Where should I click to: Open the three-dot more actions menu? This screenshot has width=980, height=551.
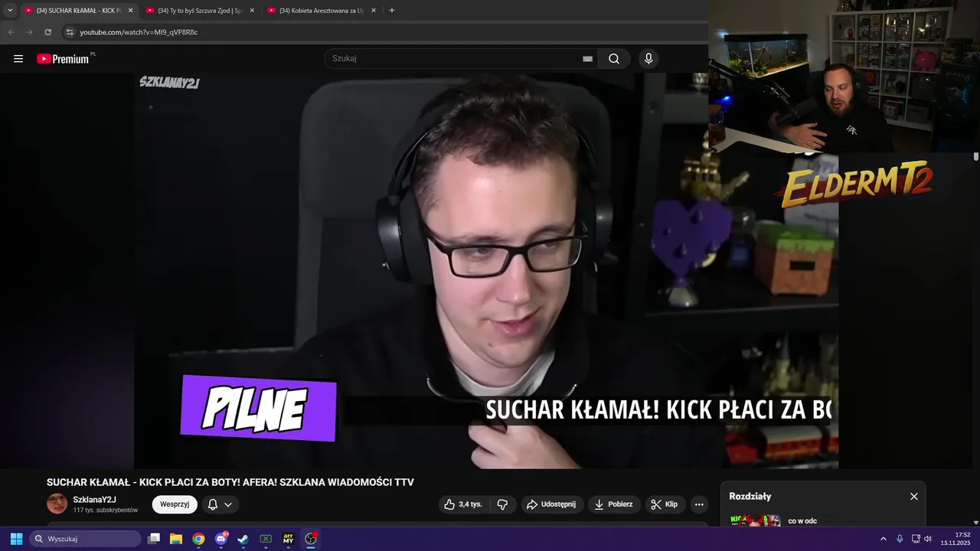coord(698,504)
